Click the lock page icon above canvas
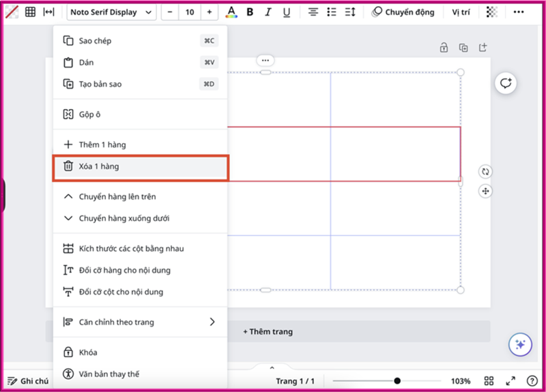Image resolution: width=546 pixels, height=392 pixels. click(x=444, y=47)
